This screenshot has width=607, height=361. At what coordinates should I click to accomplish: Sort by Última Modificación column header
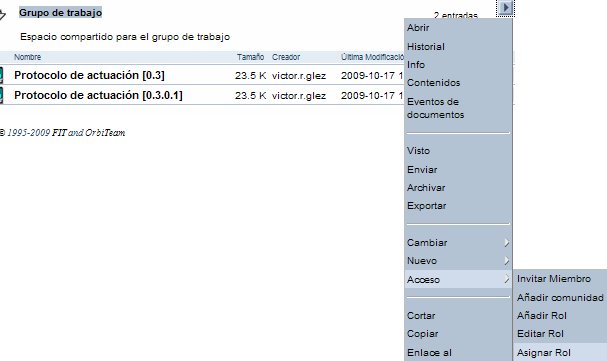coord(372,57)
